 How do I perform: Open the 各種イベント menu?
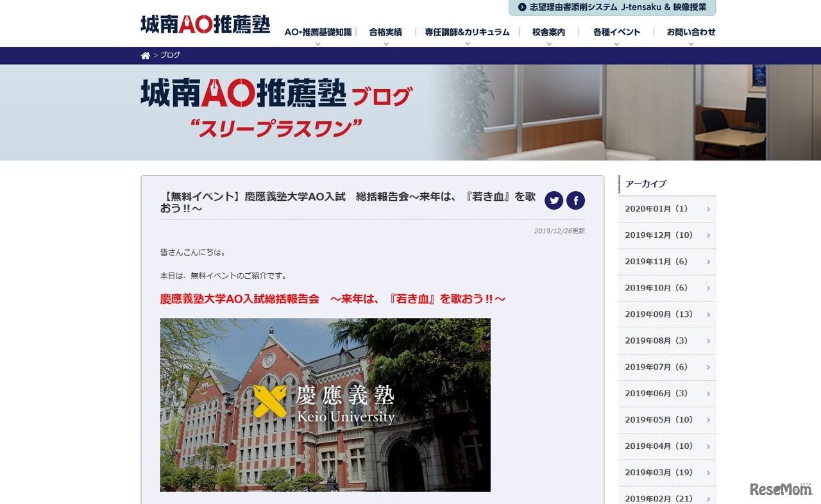(x=615, y=31)
